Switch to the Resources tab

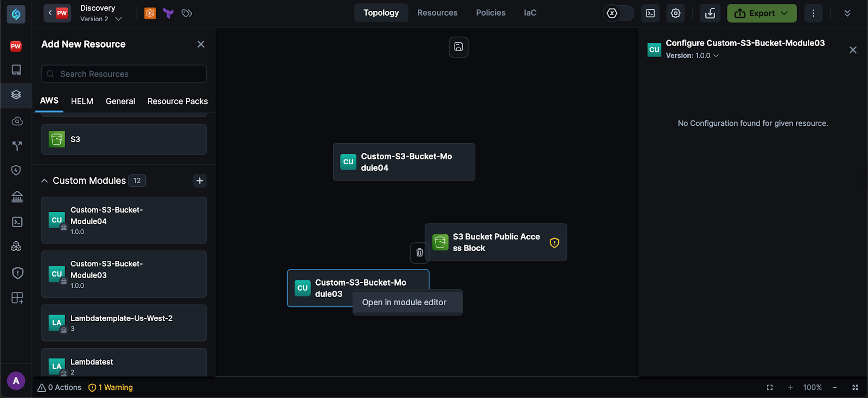437,13
